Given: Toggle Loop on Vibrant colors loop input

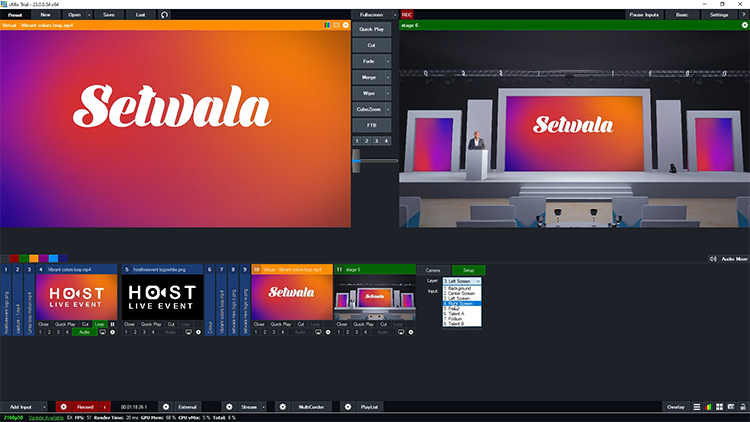Looking at the screenshot, I should (100, 325).
